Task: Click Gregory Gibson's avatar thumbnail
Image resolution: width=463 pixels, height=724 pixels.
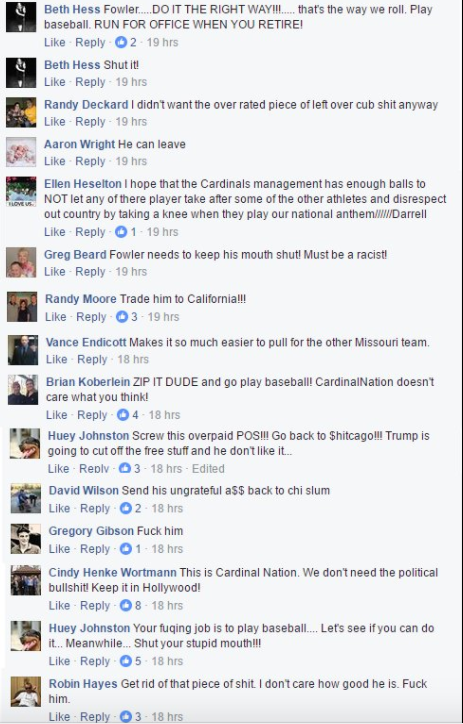Action: pyautogui.click(x=26, y=539)
